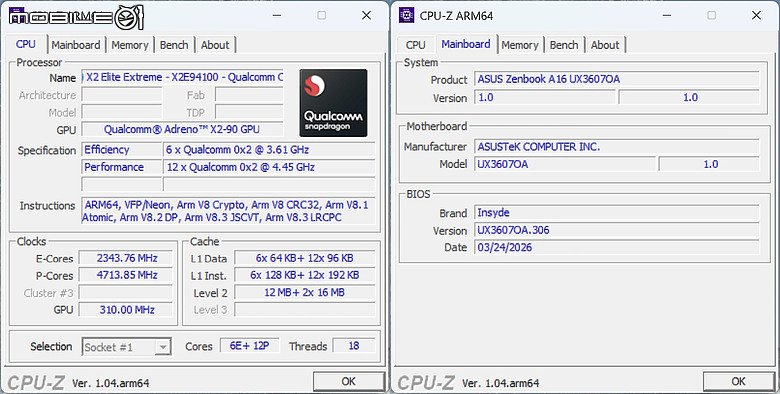Open Memory tab in right CPU-Z ARM64 window
This screenshot has width=780, height=394.
tap(520, 45)
